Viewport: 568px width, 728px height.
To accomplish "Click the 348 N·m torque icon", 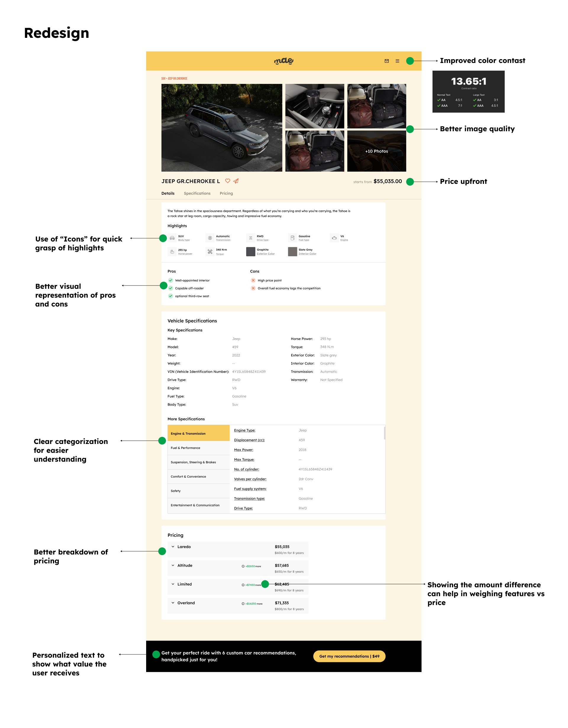I will (x=210, y=252).
